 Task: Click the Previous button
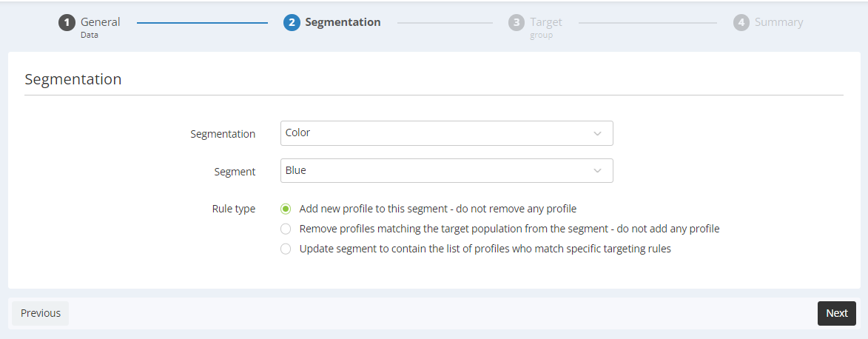41,314
